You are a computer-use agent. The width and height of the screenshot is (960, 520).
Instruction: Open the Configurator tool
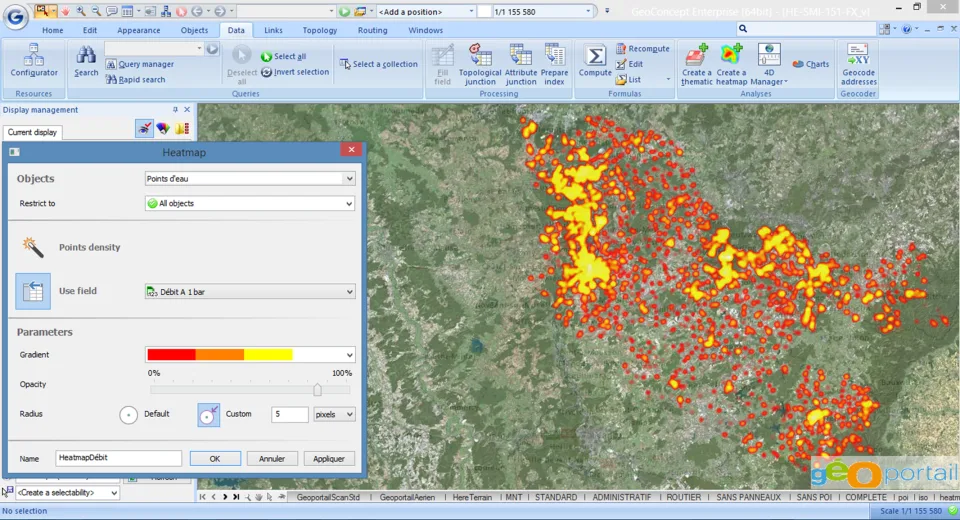pyautogui.click(x=34, y=61)
